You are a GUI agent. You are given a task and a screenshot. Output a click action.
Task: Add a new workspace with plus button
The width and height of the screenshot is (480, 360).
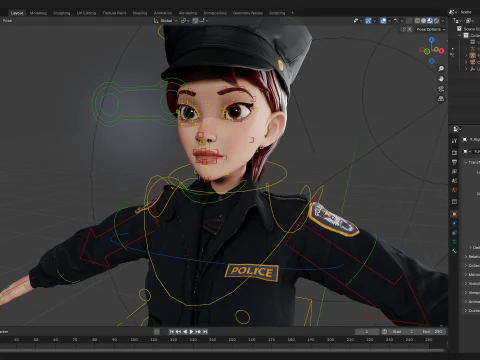[x=292, y=13]
